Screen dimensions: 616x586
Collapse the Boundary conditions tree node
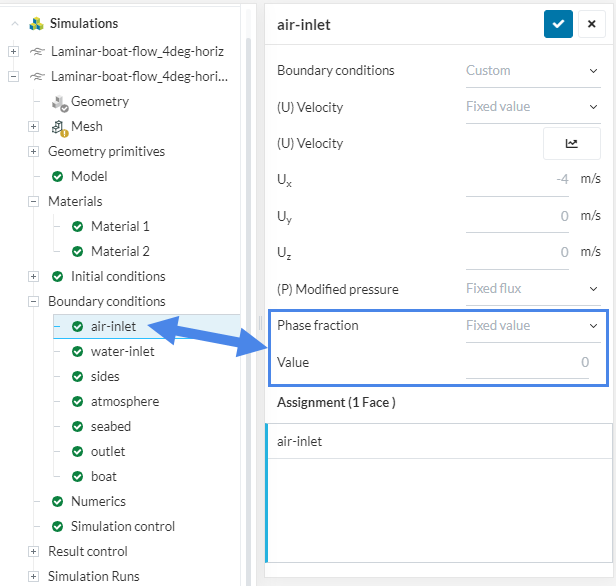pos(34,302)
